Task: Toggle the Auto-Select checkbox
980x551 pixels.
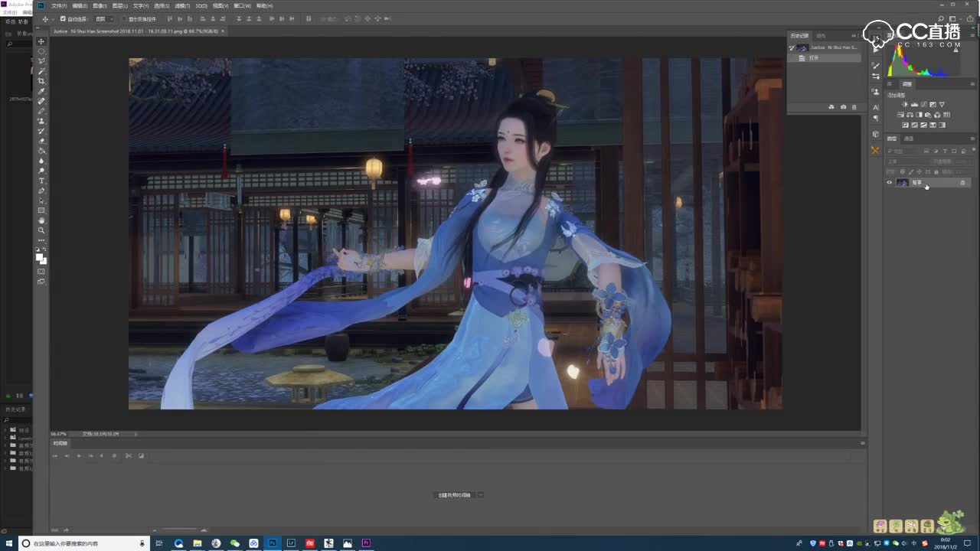Action: click(63, 18)
